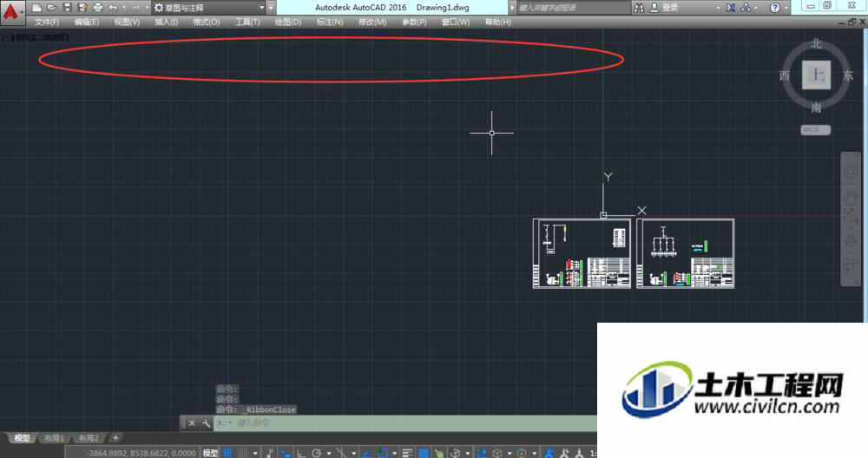Expand the quick access toolbar customize arrow
The image size is (868, 458).
click(271, 7)
